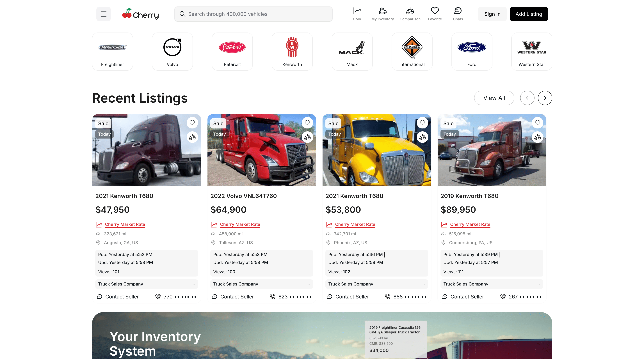Viewport: 644px width, 359px height.
Task: Click the Add Listing button
Action: [x=529, y=14]
